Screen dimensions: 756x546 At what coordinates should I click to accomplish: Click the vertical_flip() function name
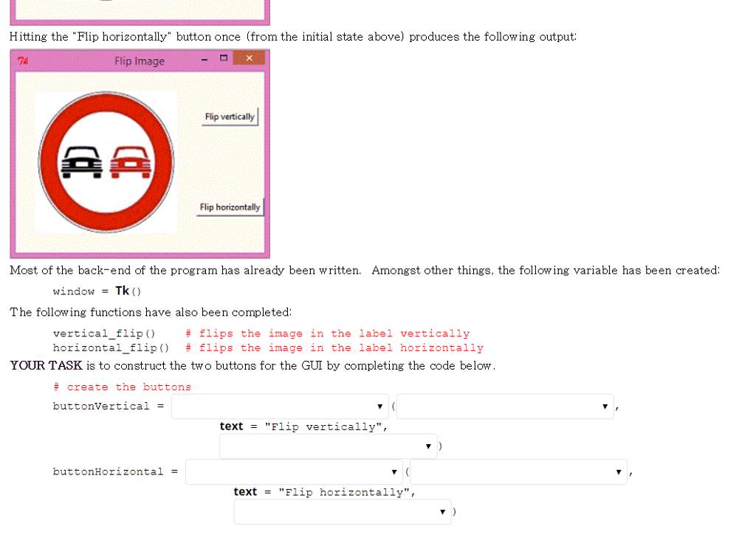[104, 334]
